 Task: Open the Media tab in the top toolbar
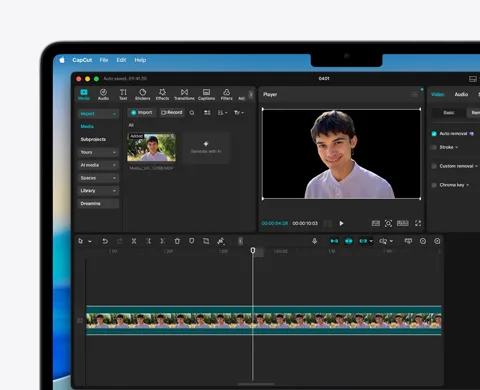coord(84,94)
